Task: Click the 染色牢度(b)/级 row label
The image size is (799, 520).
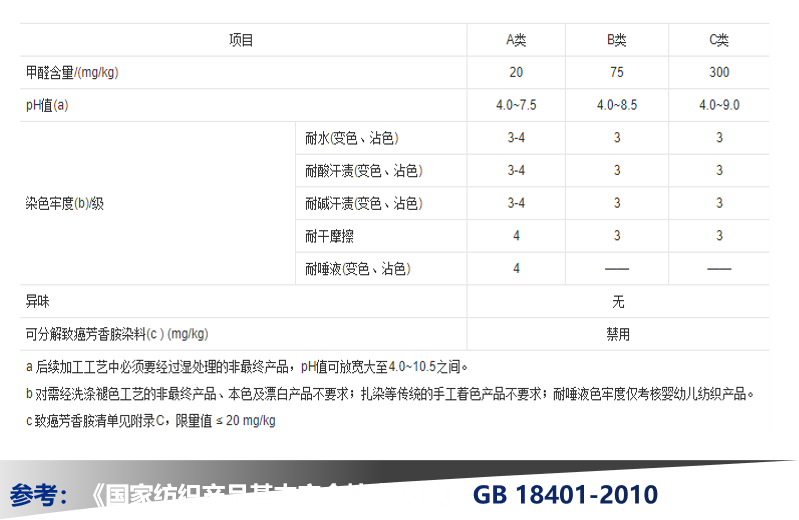Action: click(65, 203)
